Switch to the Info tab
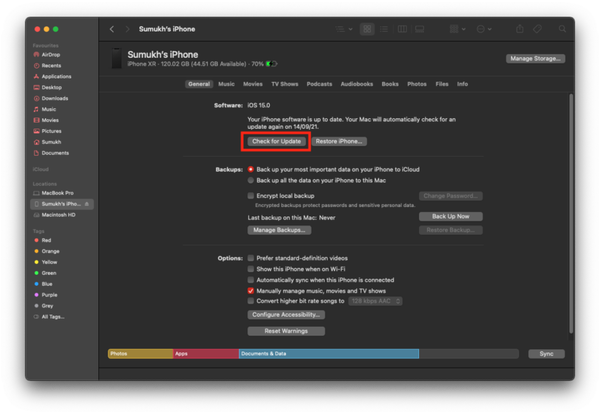Image resolution: width=600 pixels, height=414 pixels. coord(462,84)
